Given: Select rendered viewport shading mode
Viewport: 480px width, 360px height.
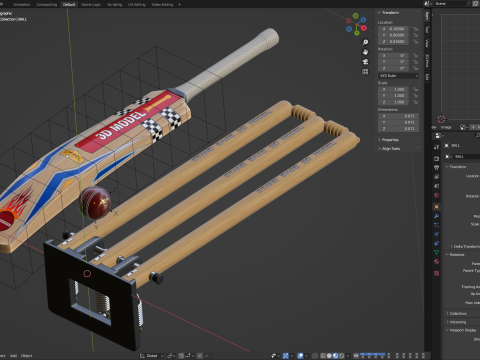Looking at the screenshot, I should (342, 356).
